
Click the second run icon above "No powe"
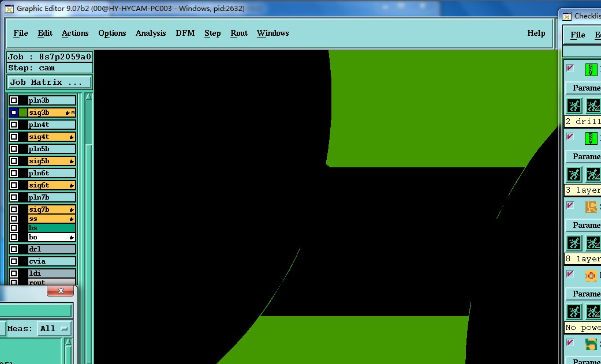click(593, 312)
